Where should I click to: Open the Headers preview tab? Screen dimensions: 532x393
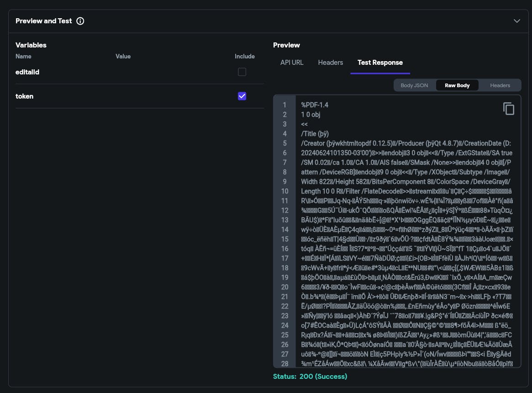click(x=331, y=63)
